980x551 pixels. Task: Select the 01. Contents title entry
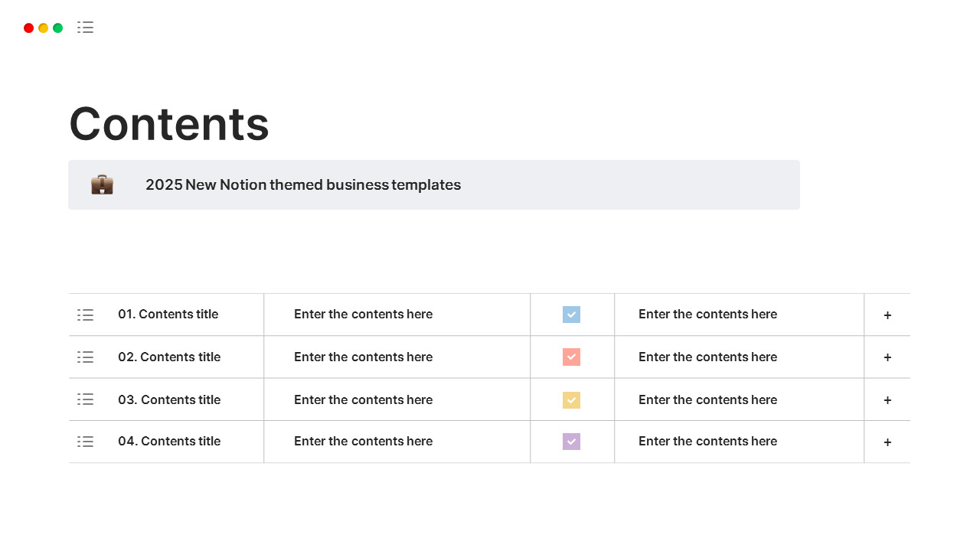(x=168, y=315)
